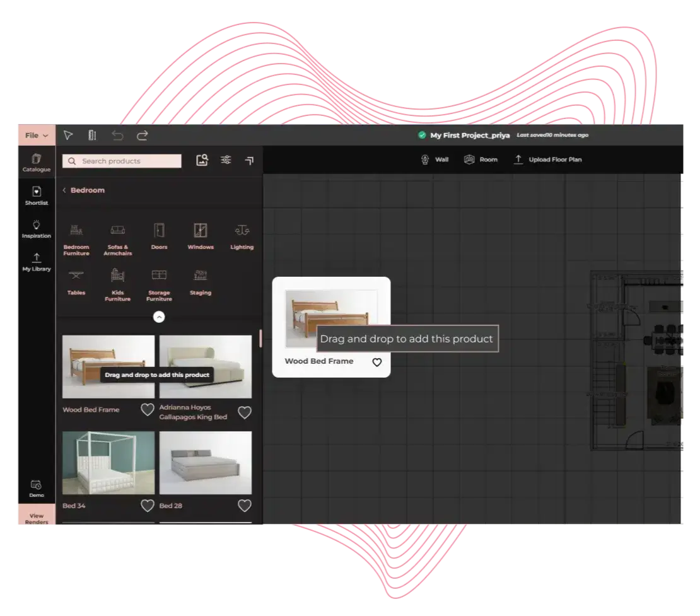The width and height of the screenshot is (700, 616).
Task: Switch to the Inspiration tab
Action: pyautogui.click(x=37, y=229)
